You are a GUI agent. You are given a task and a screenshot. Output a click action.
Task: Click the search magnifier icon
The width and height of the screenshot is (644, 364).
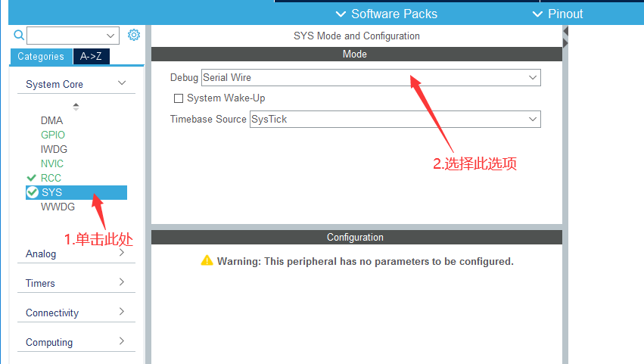point(19,35)
